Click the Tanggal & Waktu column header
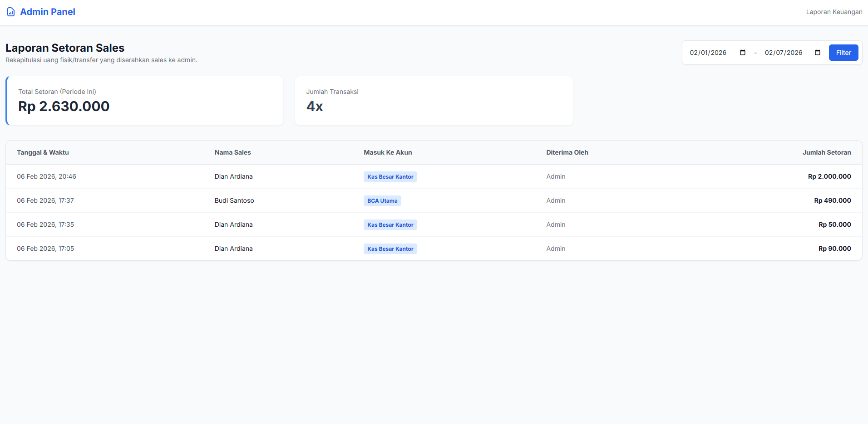The image size is (868, 424). [x=43, y=152]
